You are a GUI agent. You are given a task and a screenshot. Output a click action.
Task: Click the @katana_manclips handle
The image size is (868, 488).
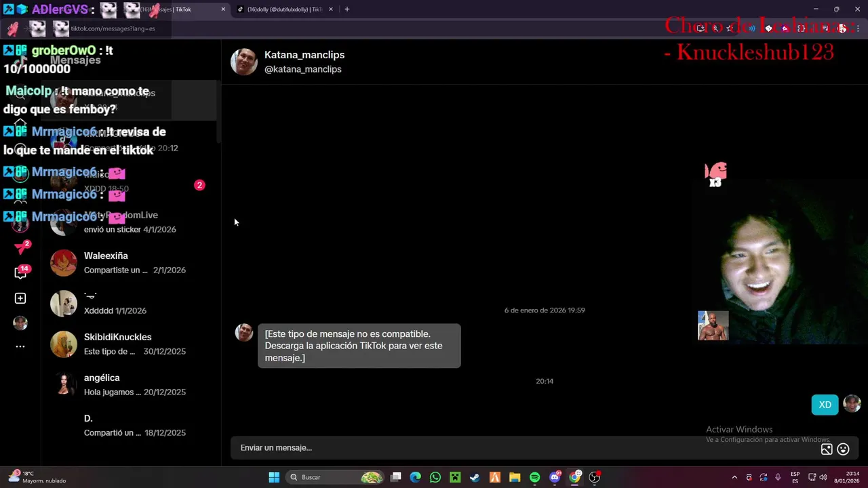(303, 69)
